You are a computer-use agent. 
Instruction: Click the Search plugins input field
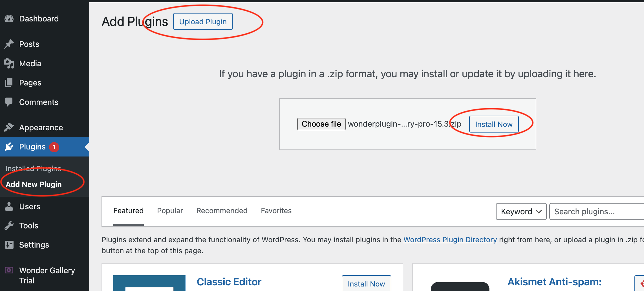pos(595,211)
